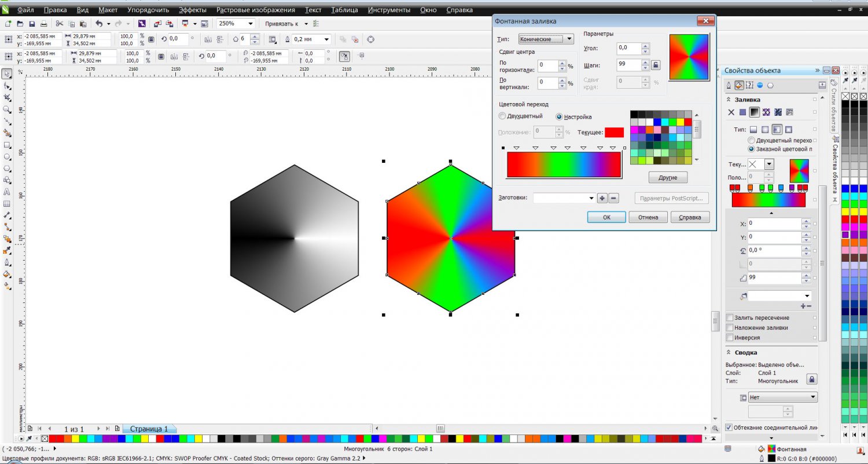
Task: Select the Text tool
Action: [7, 192]
